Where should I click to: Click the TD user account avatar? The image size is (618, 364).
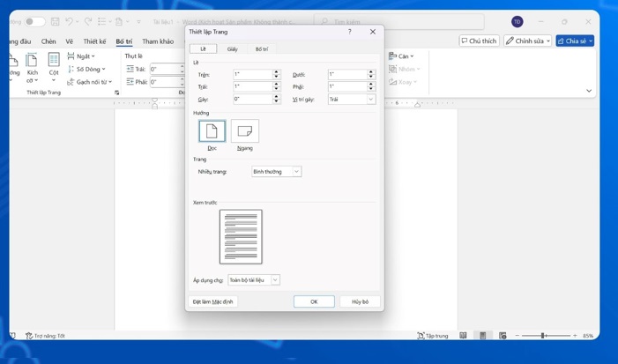[x=517, y=21]
